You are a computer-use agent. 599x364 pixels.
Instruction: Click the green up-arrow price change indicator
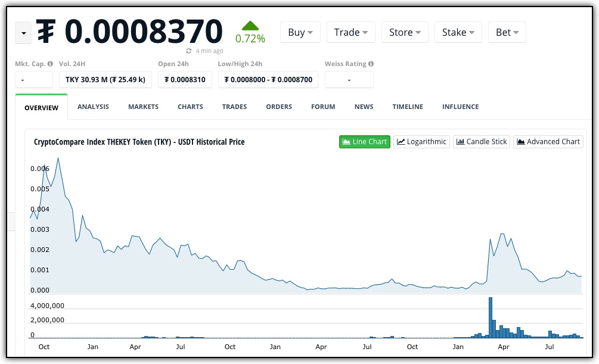250,26
